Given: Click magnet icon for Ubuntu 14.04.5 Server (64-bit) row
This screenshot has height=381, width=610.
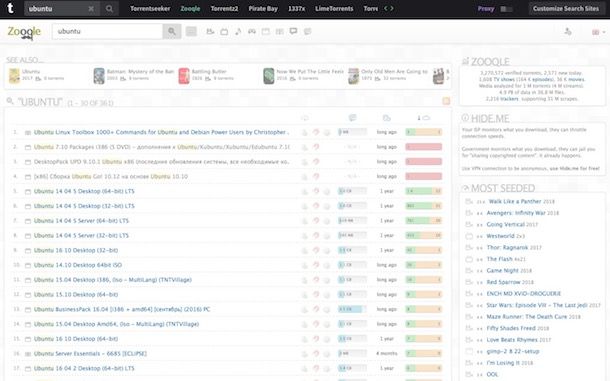Looking at the screenshot, I should pos(316,221).
